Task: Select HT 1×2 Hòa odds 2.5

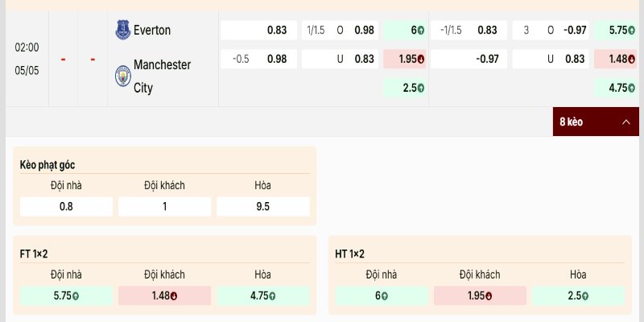Action: (x=578, y=295)
